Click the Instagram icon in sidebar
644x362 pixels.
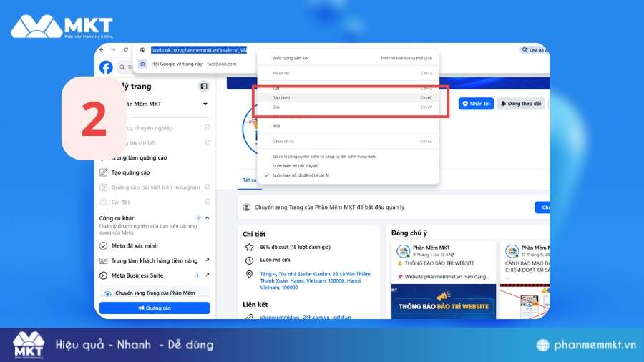pyautogui.click(x=104, y=187)
